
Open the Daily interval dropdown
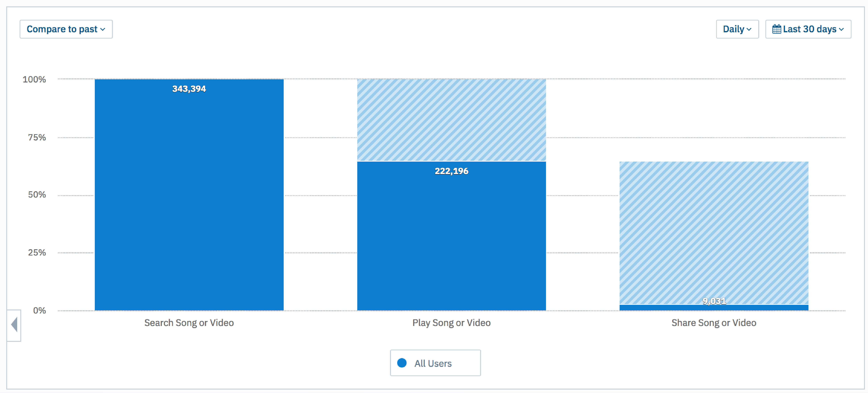737,29
